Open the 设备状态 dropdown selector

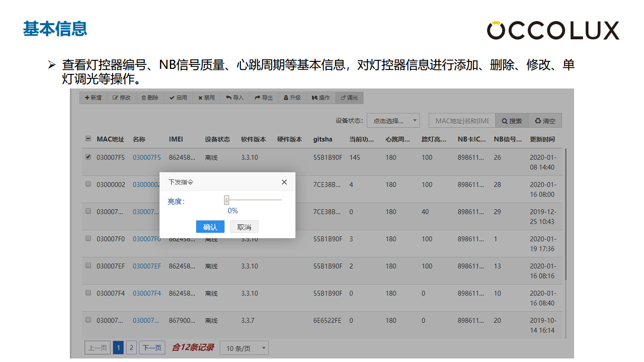click(x=393, y=121)
